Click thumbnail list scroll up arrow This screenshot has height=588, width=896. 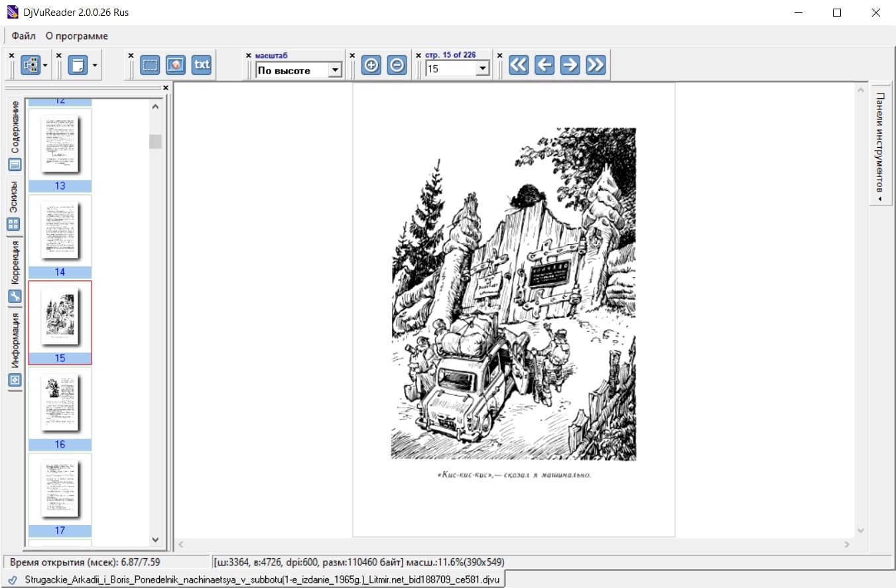[155, 106]
